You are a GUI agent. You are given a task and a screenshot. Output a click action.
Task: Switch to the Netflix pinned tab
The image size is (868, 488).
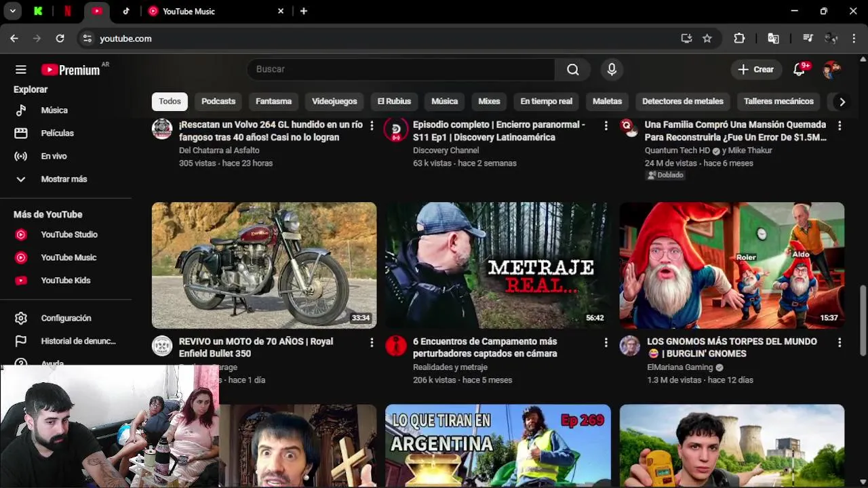point(67,11)
